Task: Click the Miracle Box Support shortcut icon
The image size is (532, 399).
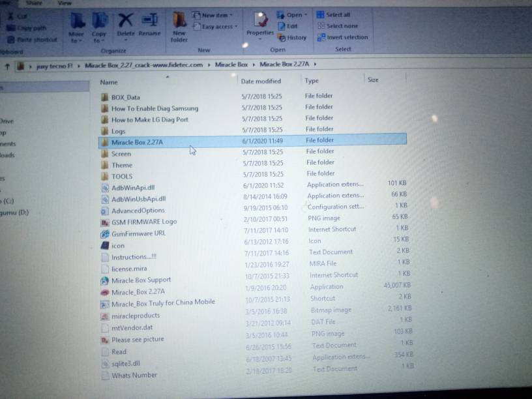Action: [x=104, y=280]
